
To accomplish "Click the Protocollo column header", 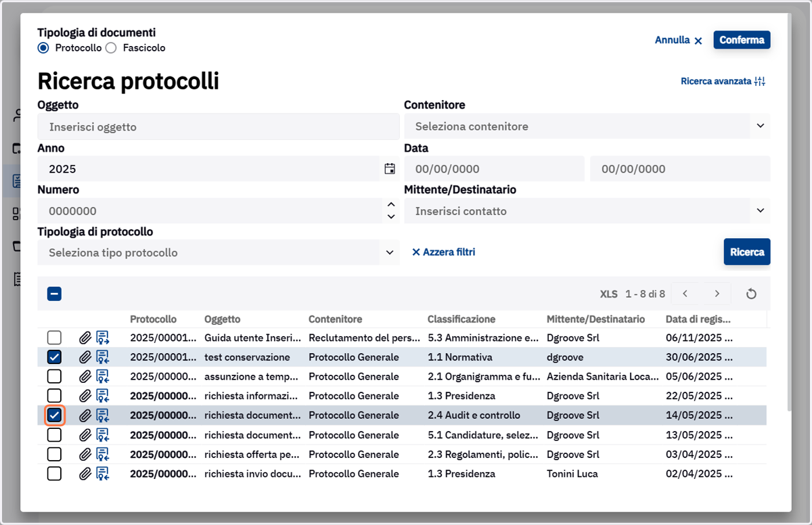I will [154, 319].
